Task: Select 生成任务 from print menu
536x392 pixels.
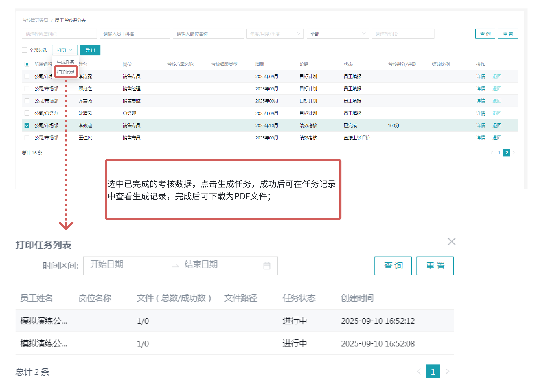Action: [65, 62]
